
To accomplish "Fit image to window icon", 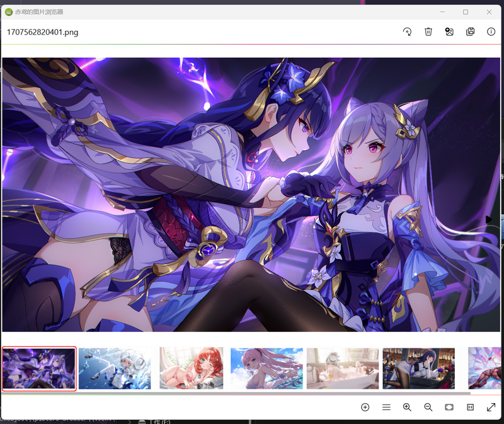I will click(x=449, y=407).
